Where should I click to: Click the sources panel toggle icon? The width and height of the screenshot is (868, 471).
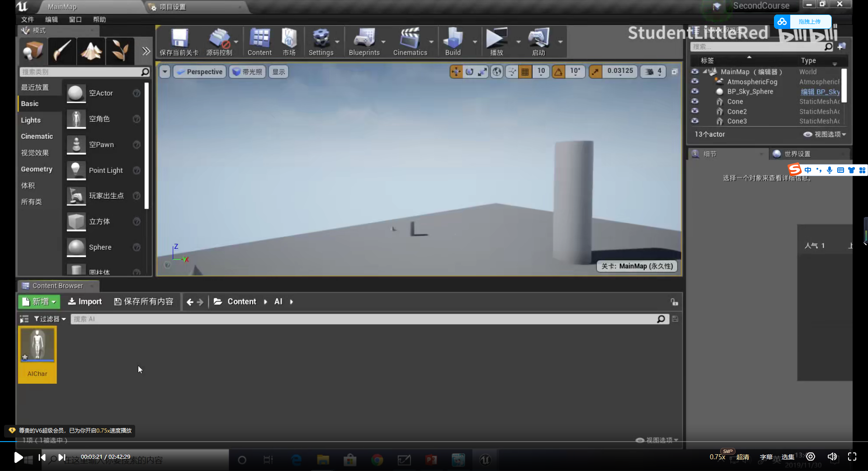click(24, 319)
